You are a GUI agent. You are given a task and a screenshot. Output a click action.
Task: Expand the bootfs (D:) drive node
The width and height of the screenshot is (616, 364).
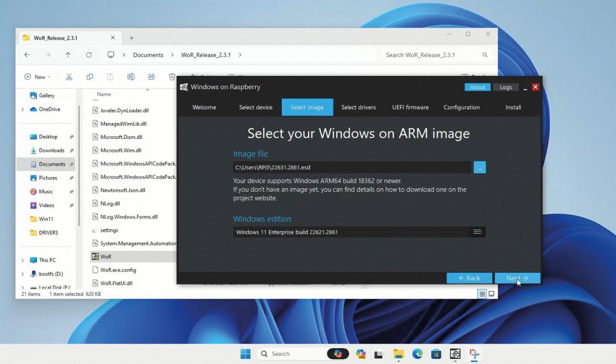pyautogui.click(x=23, y=274)
